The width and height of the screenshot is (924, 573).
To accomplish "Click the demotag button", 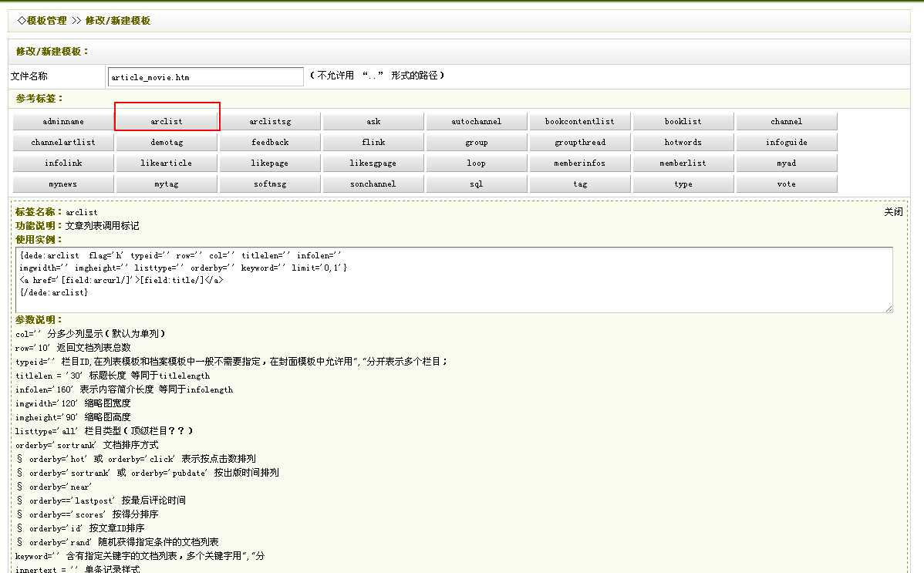I will [x=167, y=142].
